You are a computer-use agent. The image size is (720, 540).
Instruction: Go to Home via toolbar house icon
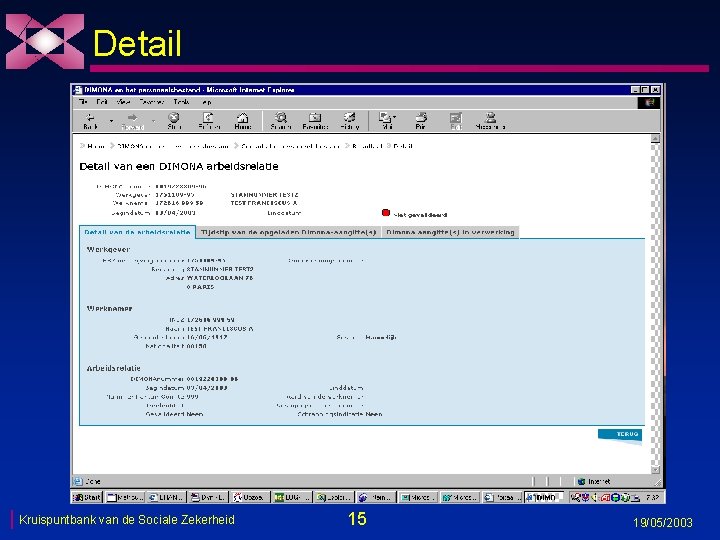pos(242,121)
